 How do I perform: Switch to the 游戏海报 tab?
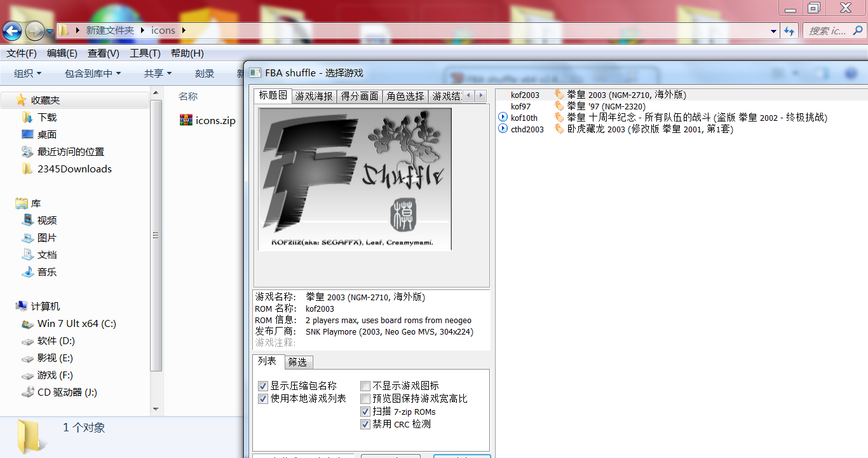pyautogui.click(x=314, y=96)
